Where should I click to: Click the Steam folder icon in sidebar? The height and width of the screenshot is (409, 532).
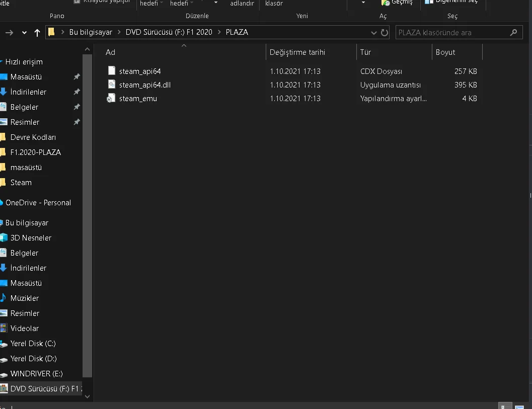(3, 183)
